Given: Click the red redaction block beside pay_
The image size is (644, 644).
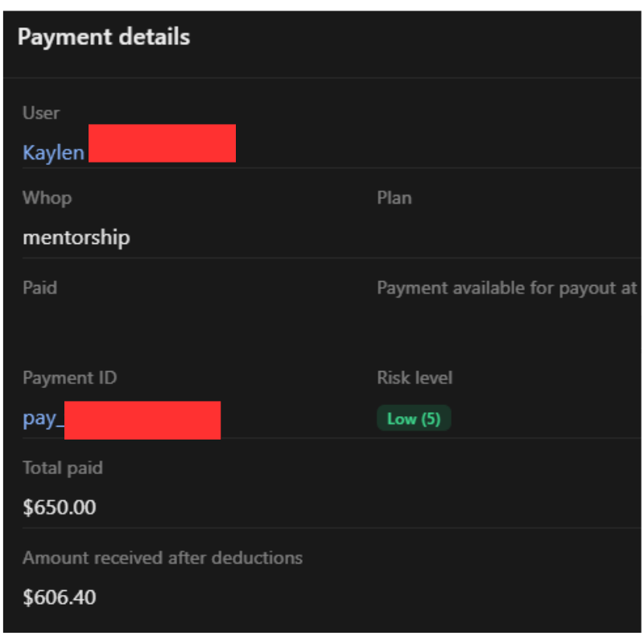Looking at the screenshot, I should click(x=142, y=419).
